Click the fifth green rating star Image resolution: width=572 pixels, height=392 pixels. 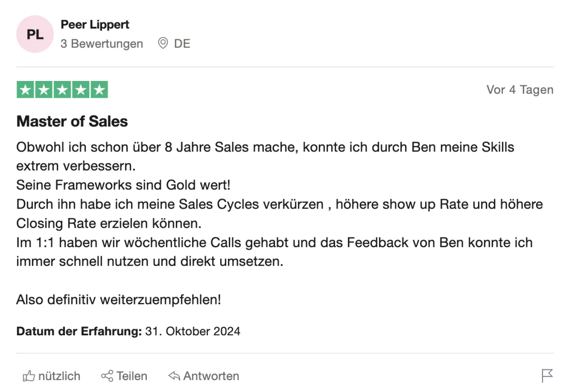coord(99,90)
